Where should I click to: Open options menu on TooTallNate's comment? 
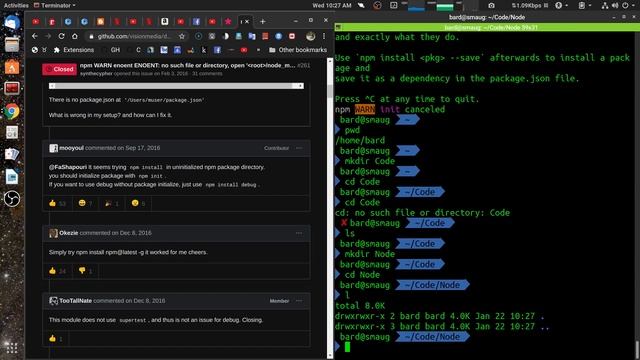point(299,301)
